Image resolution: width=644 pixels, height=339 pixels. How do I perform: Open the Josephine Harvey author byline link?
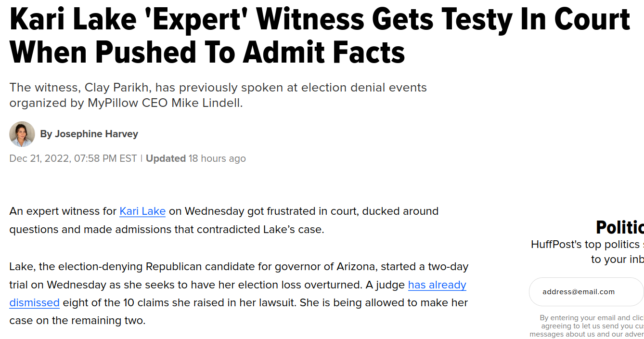coord(96,134)
